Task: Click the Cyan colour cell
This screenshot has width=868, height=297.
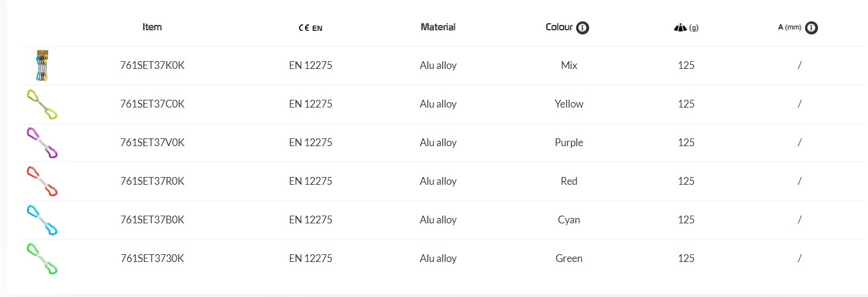Action: pyautogui.click(x=569, y=220)
